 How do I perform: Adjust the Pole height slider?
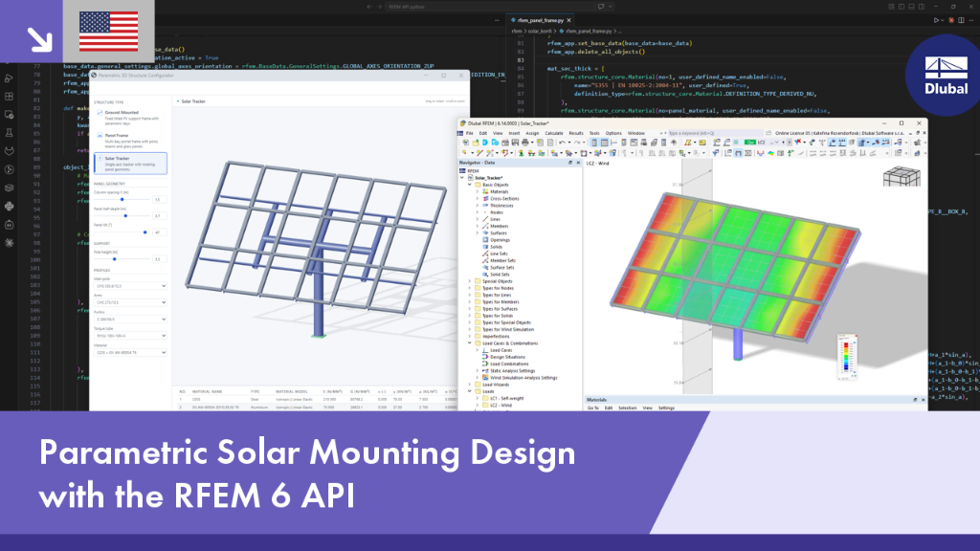click(x=114, y=258)
